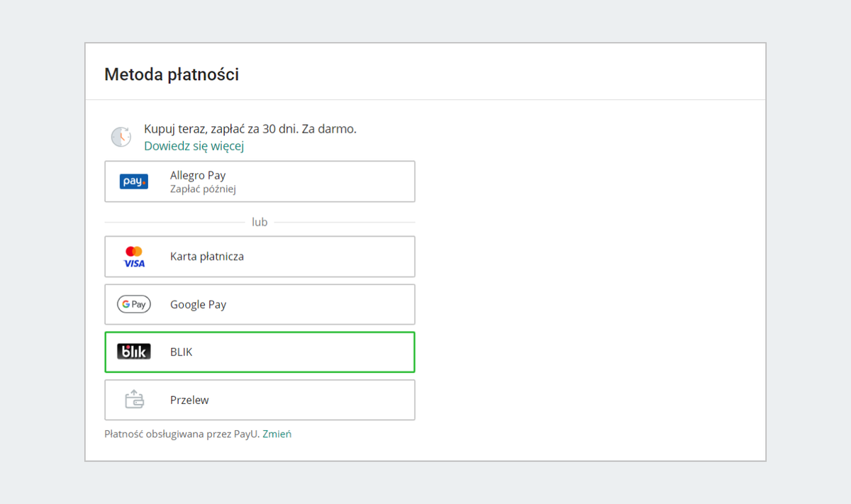The width and height of the screenshot is (851, 504).
Task: Click the "Zmień" link next to PayU
Action: point(277,434)
